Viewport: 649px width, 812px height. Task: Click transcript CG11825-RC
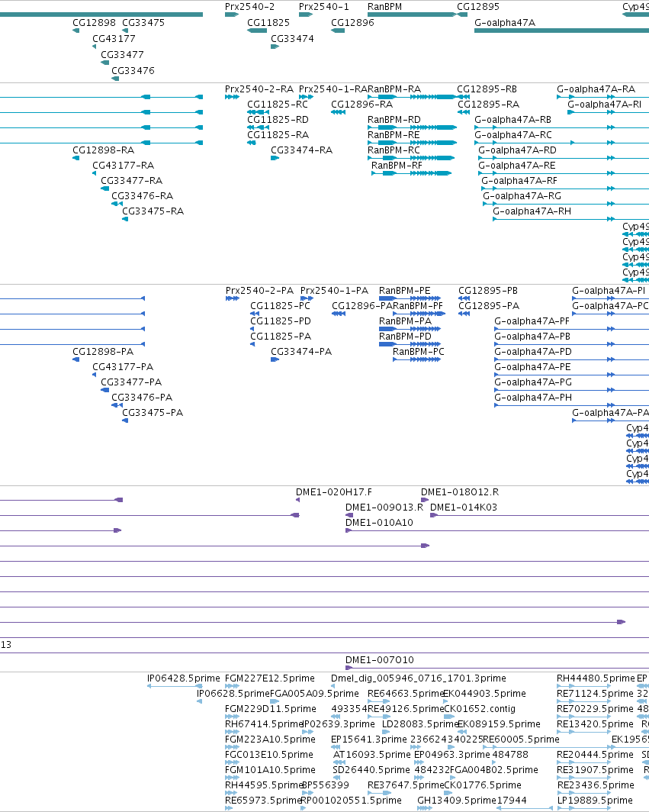point(278,105)
